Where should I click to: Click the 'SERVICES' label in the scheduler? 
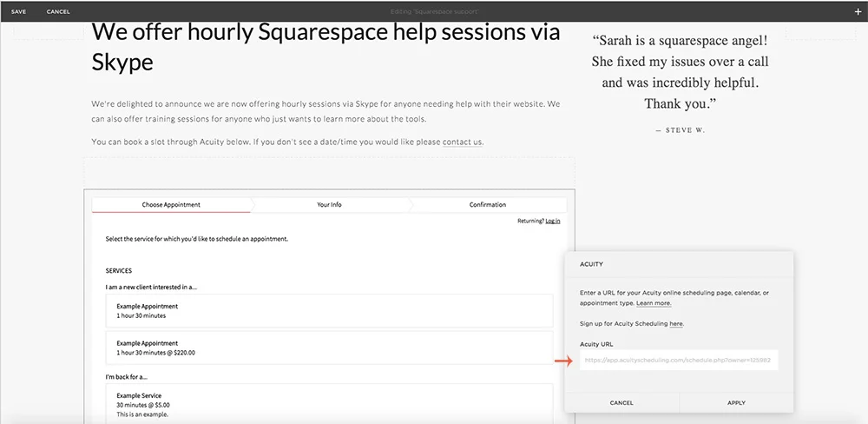point(118,271)
